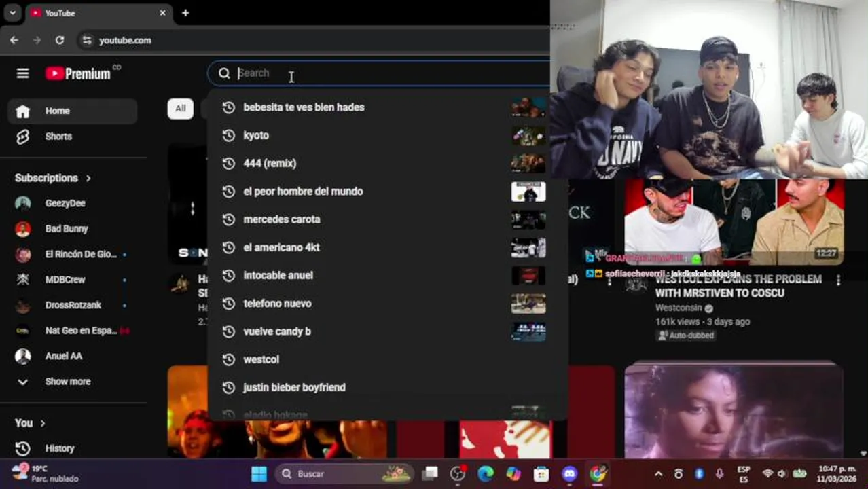
Task: Open the Westconsin channel link
Action: pos(678,308)
